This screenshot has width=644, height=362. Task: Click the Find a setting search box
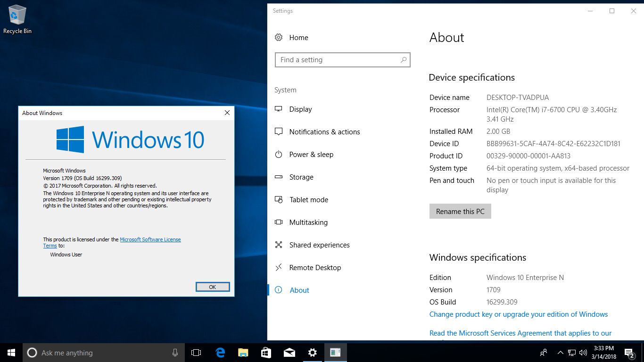click(337, 60)
